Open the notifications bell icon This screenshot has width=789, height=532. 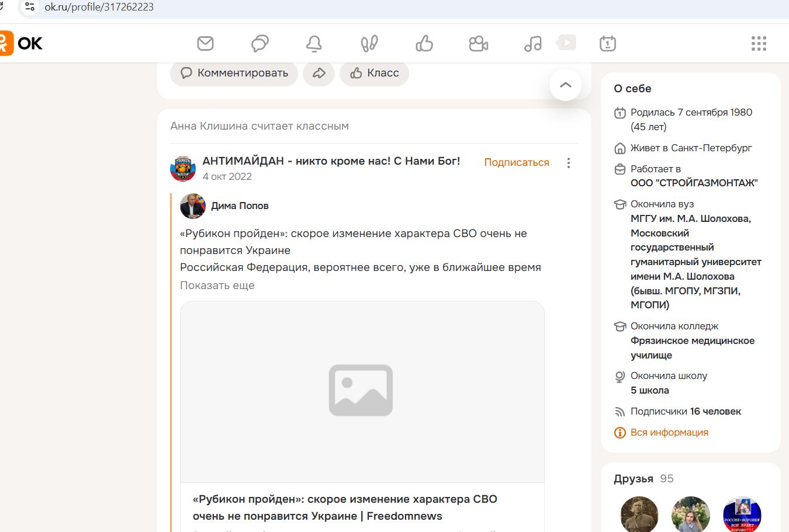point(314,43)
